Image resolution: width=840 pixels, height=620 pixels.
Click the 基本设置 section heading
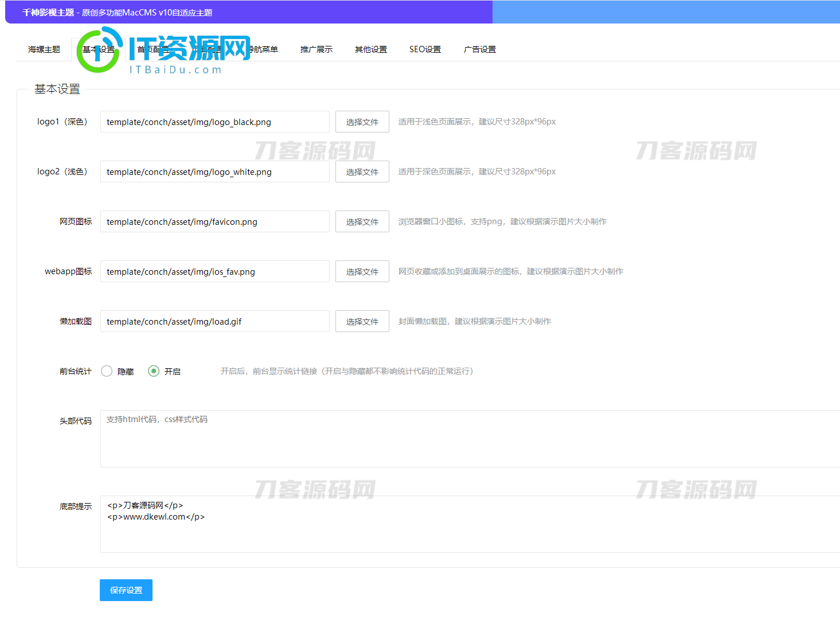[57, 89]
